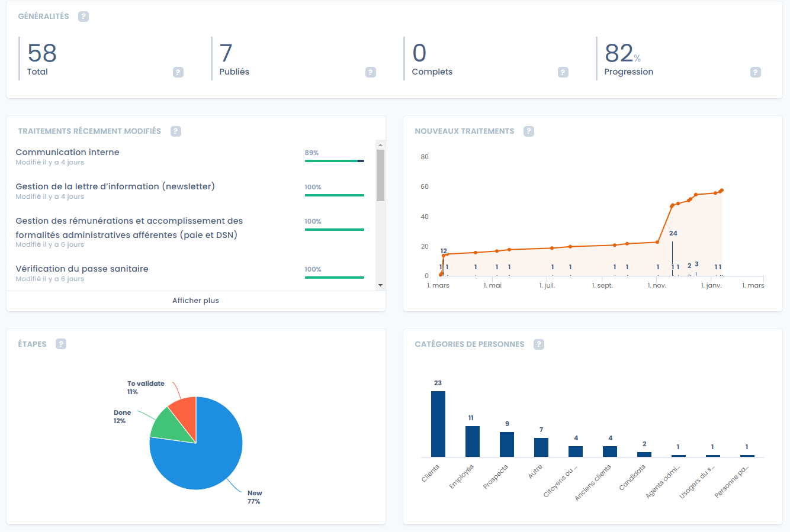Open help icon for Catégories de personnes
Screen dimensions: 790x532
539,344
